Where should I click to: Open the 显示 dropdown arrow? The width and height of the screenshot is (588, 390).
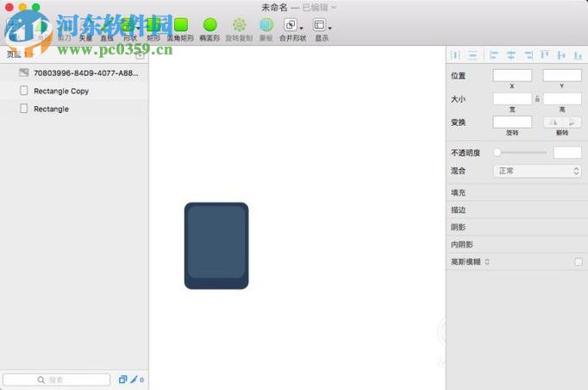(x=329, y=28)
